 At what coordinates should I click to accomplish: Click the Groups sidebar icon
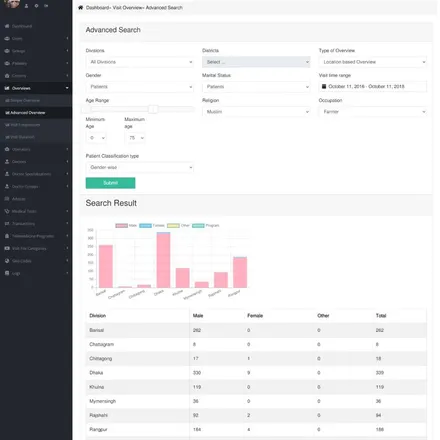pos(7,51)
